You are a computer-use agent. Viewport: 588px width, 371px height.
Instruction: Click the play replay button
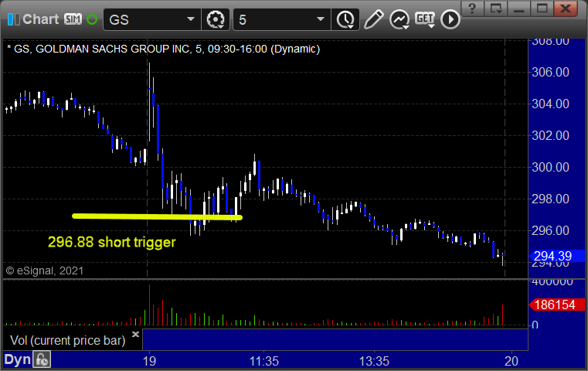[x=450, y=19]
